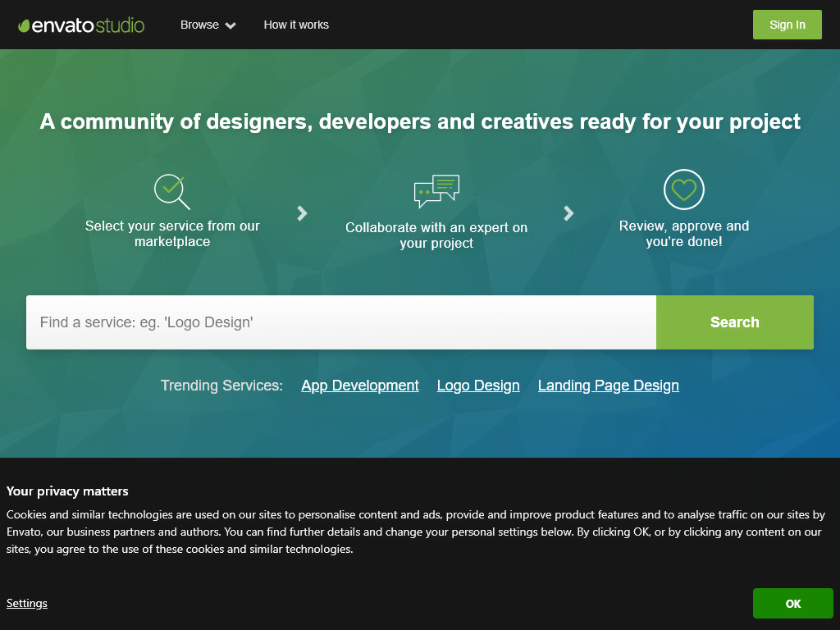Click the Sign In button

coord(787,25)
